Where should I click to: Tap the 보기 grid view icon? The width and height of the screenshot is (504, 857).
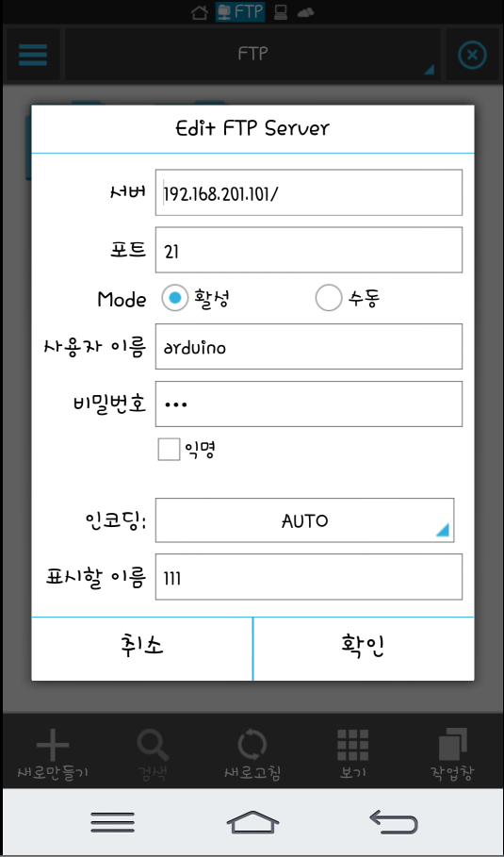click(352, 746)
